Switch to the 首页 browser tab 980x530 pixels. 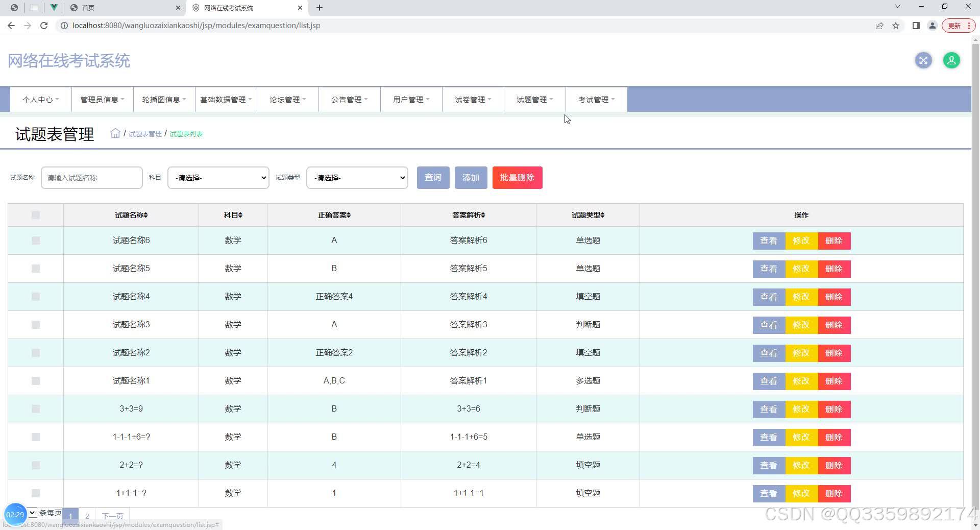(125, 8)
